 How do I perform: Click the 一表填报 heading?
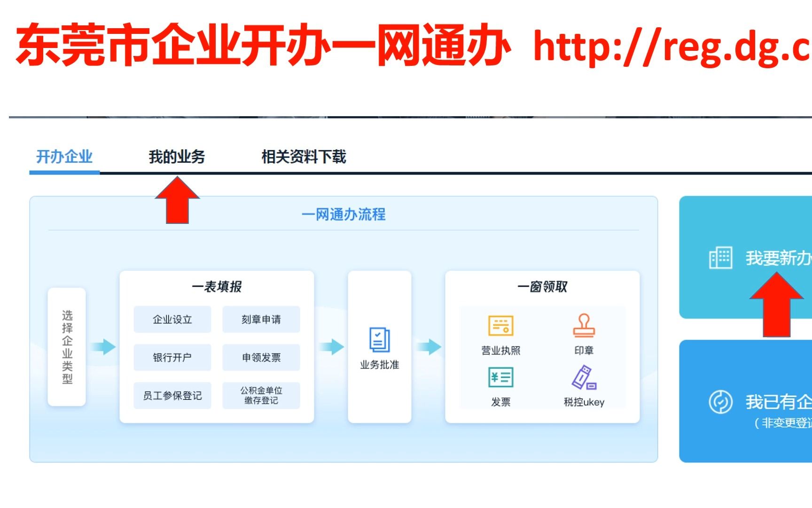click(x=217, y=286)
